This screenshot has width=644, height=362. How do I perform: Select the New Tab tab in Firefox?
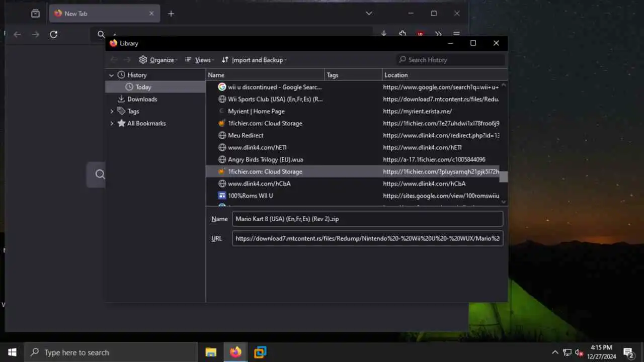pyautogui.click(x=105, y=14)
